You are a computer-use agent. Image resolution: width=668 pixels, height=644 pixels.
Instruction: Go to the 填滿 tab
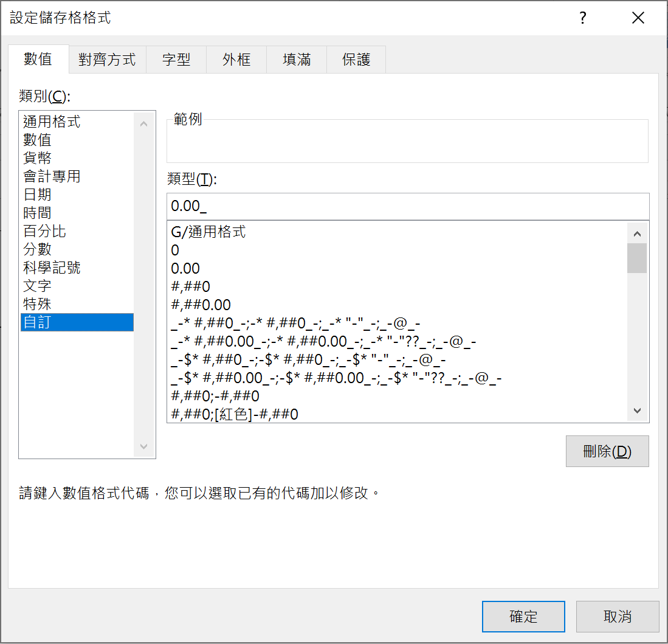tap(297, 59)
